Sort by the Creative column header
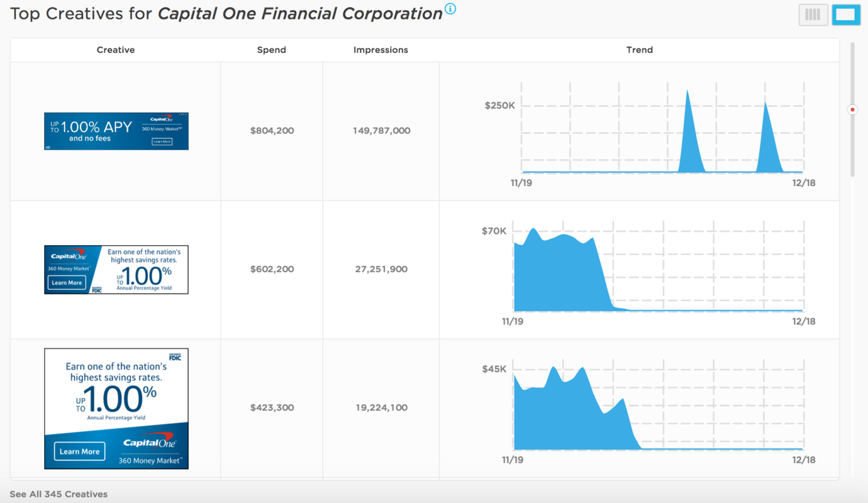Image resolution: width=868 pixels, height=503 pixels. click(x=116, y=50)
